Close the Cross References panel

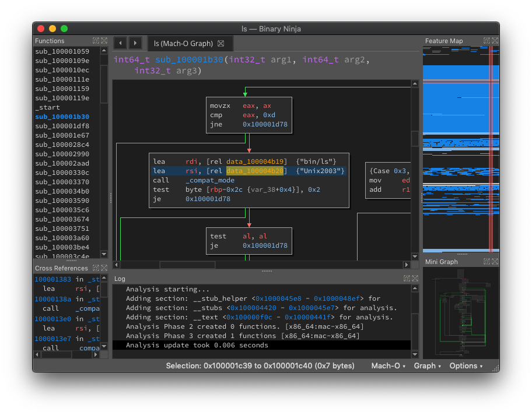coord(104,268)
